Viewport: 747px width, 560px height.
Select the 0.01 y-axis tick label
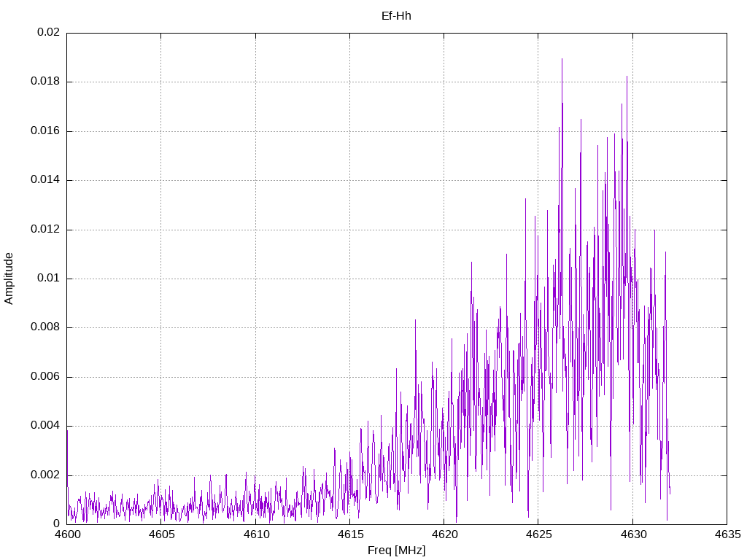click(x=48, y=279)
